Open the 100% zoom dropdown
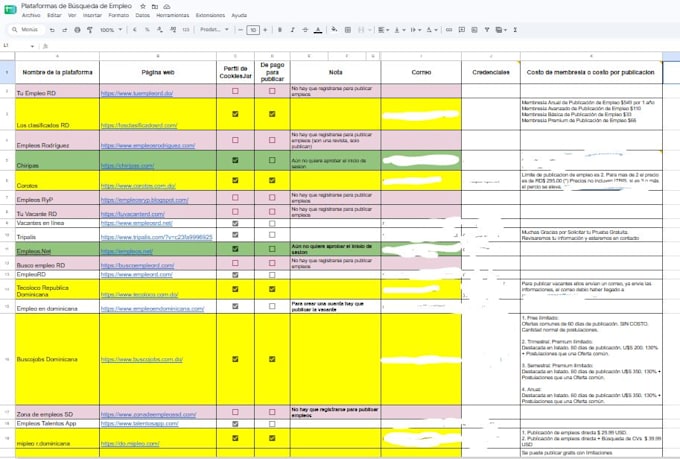Image resolution: width=680 pixels, height=459 pixels. [x=111, y=30]
